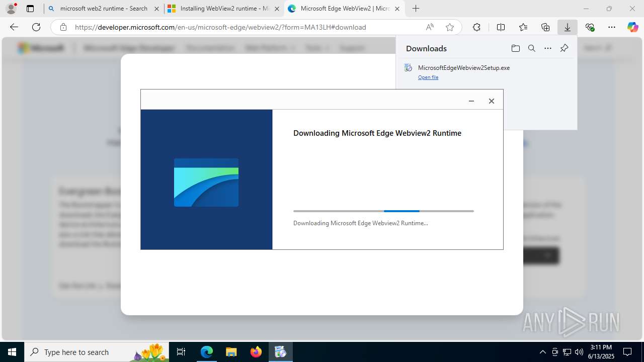Select MicrosoftEdgeWebview2Setup.exe download entry
Screen dimensions: 644x362
[486, 71]
